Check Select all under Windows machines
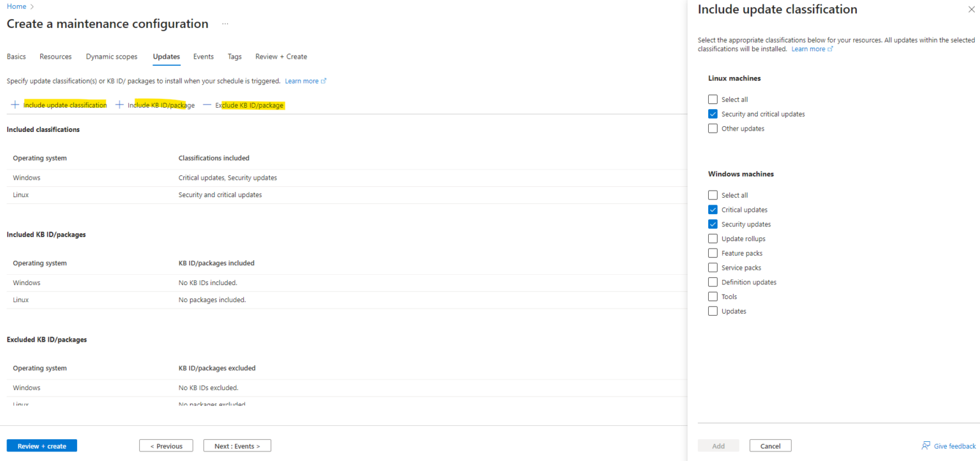This screenshot has width=980, height=461. click(x=713, y=195)
